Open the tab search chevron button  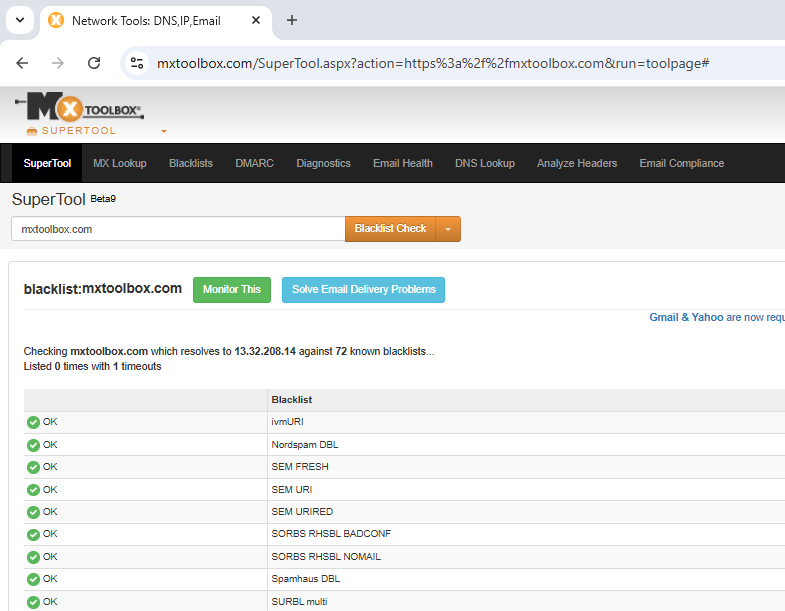tap(20, 20)
